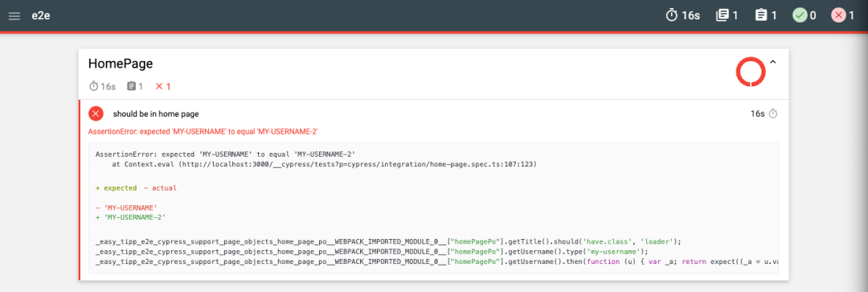
Task: Click the suites count icon in header
Action: (x=722, y=15)
